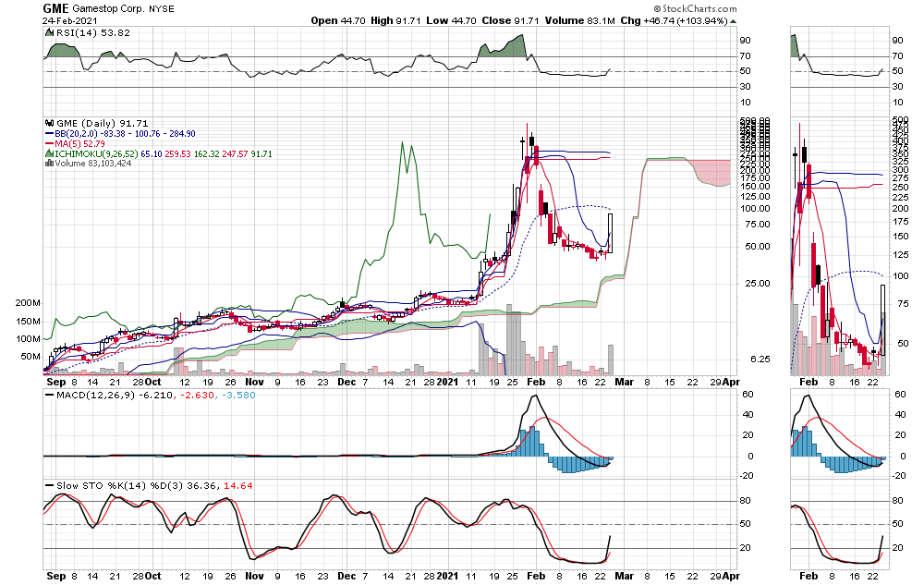Click the Low 44.70 value

451,20
